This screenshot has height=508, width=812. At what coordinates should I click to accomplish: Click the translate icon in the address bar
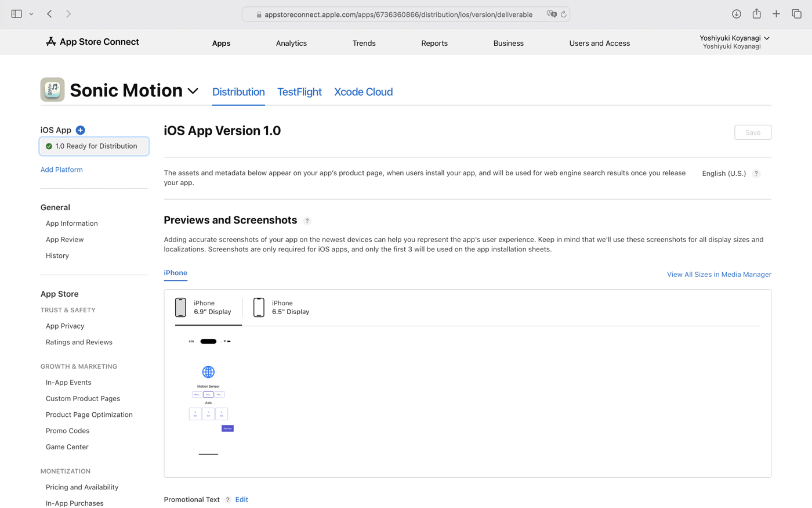coord(551,14)
